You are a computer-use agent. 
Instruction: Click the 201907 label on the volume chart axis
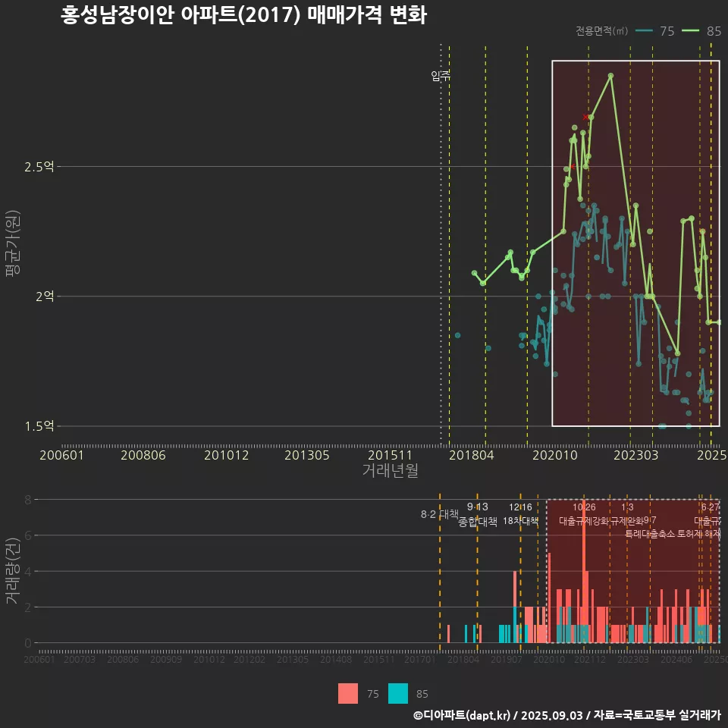point(507,659)
